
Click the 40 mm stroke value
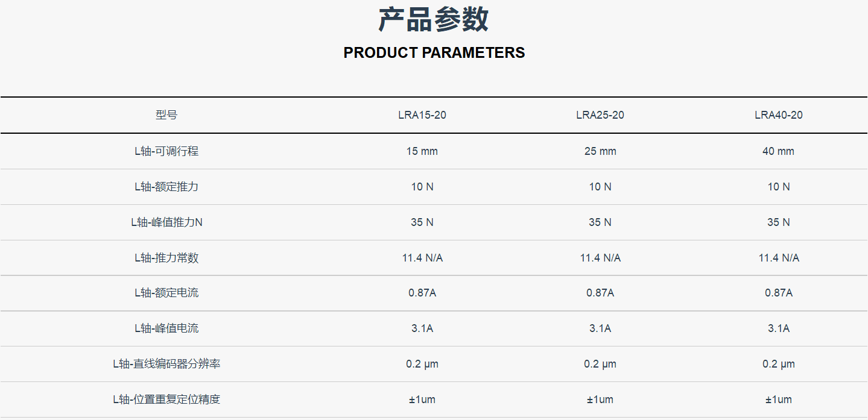point(779,151)
